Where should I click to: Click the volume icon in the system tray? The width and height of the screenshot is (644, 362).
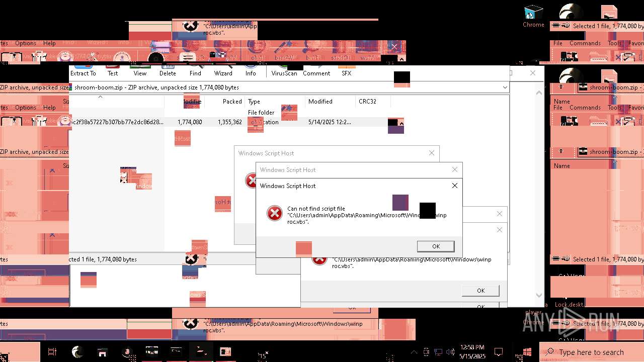(451, 352)
